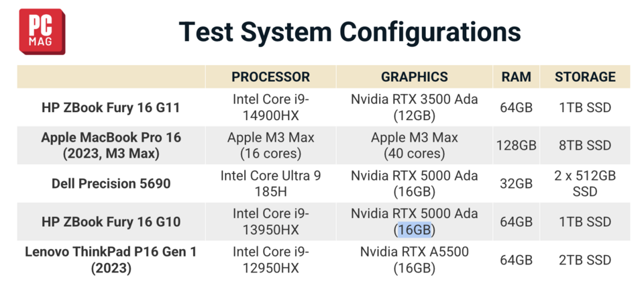Image resolution: width=644 pixels, height=300 pixels.
Task: Select the GRAPHICS column header
Action: coord(414,77)
